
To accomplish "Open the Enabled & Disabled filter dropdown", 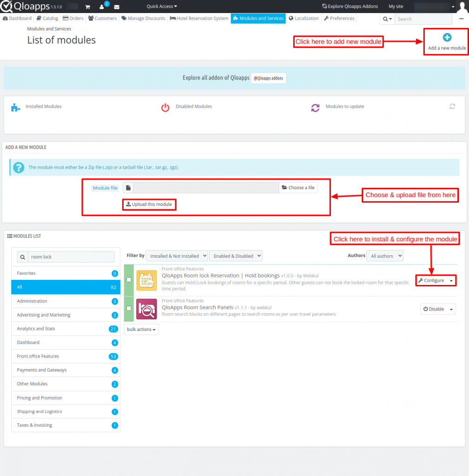I will coord(236,256).
